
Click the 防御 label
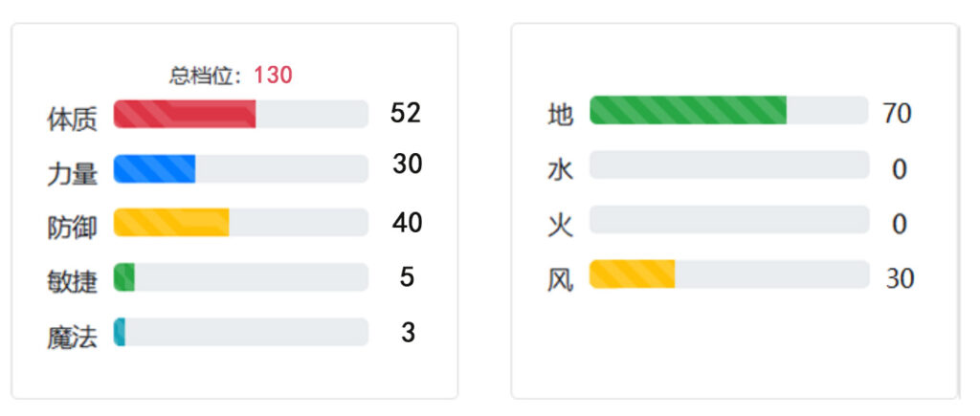click(73, 229)
